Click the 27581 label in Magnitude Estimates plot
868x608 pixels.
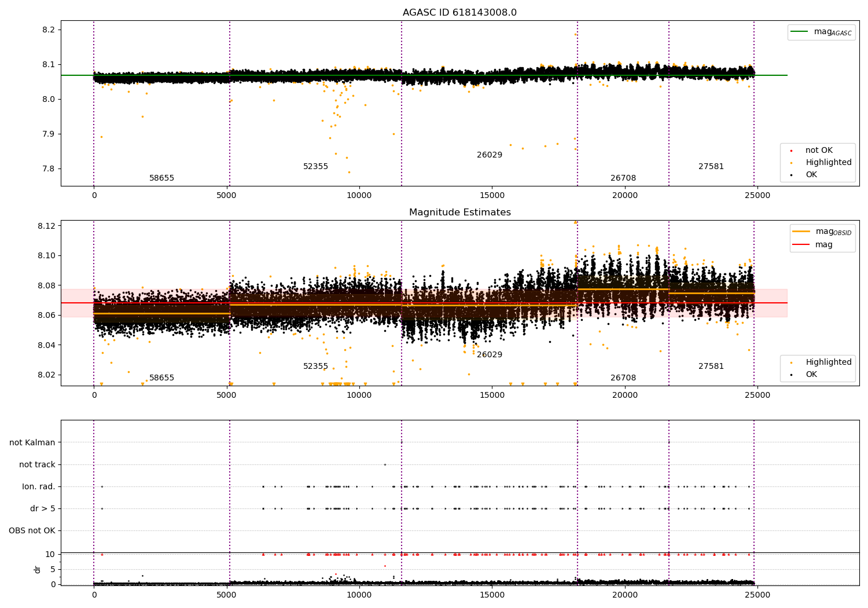click(711, 367)
